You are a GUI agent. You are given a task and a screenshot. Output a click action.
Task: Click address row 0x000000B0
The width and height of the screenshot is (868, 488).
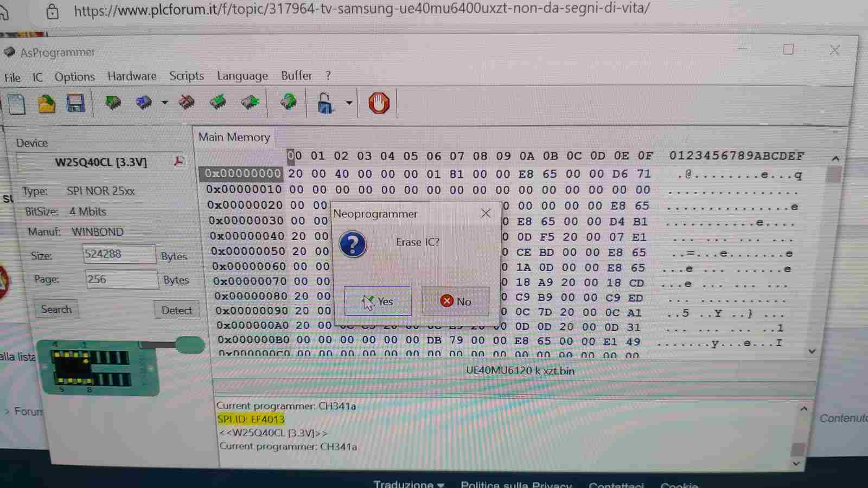click(253, 340)
